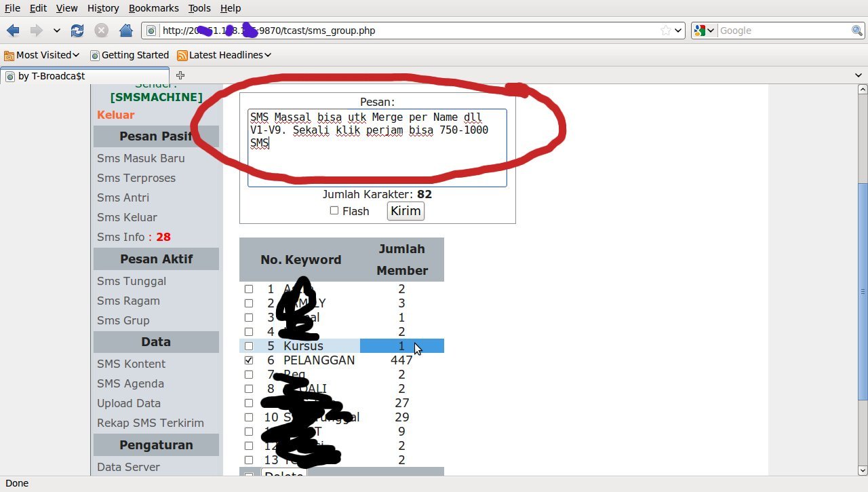Click the Kursus keyword text
868x492 pixels.
(x=303, y=346)
